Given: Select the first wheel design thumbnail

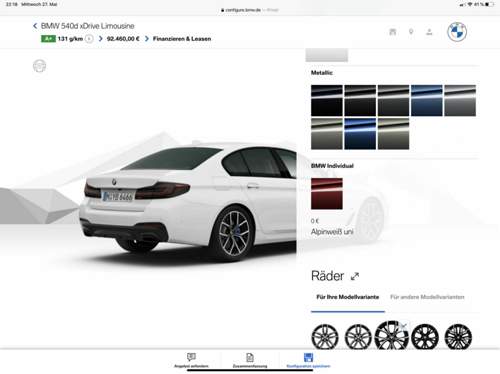Looking at the screenshot, I should click(325, 337).
